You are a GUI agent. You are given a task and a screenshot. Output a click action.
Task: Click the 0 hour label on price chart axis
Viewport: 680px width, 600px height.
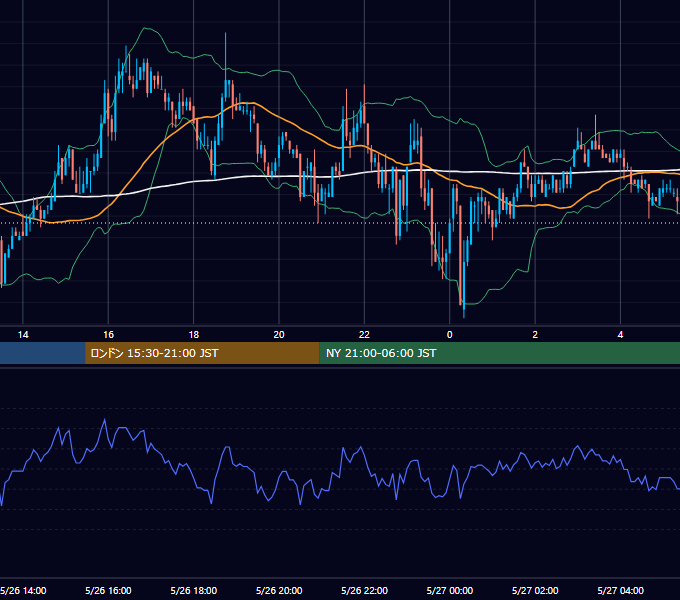pyautogui.click(x=450, y=335)
